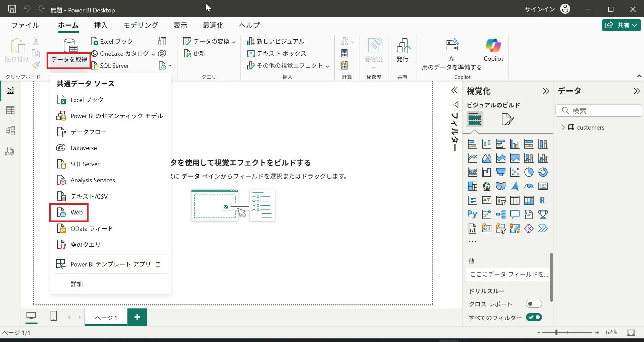This screenshot has height=342, width=644.
Task: Click the 検索 search field
Action: point(599,110)
